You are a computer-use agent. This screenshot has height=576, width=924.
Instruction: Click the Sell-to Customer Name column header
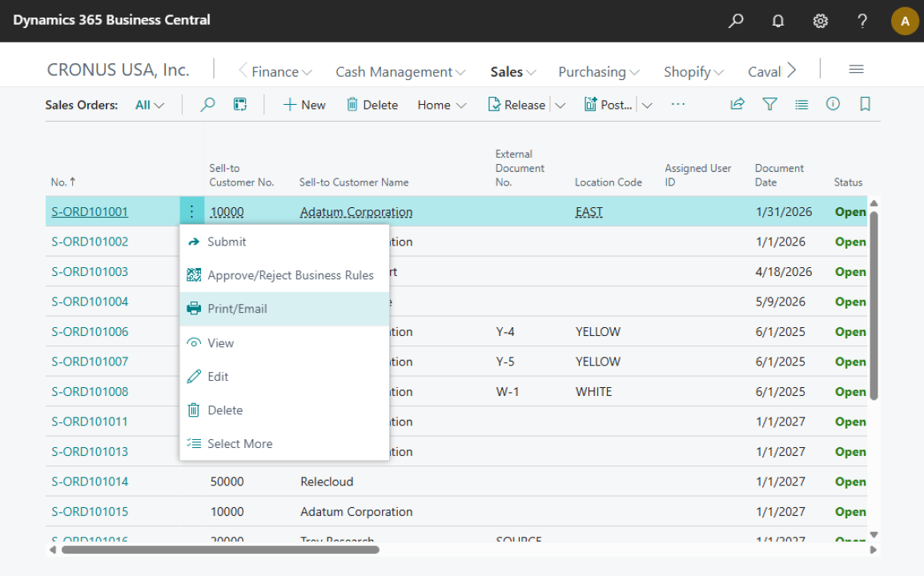(x=354, y=182)
